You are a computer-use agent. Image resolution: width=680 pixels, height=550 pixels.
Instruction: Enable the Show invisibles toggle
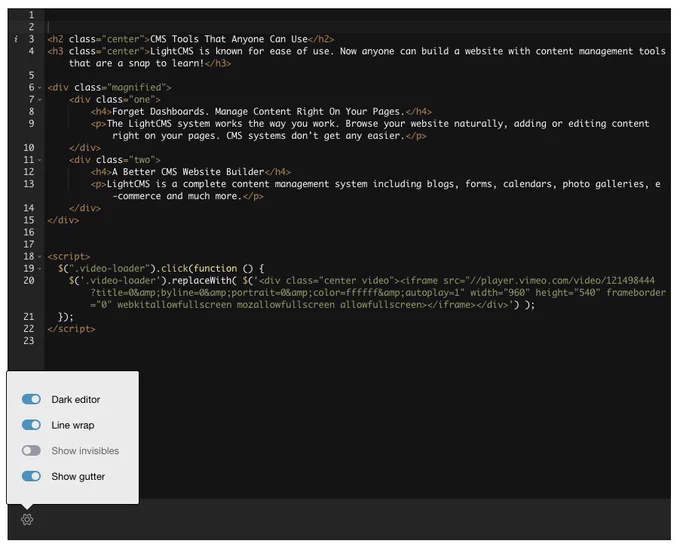click(31, 450)
